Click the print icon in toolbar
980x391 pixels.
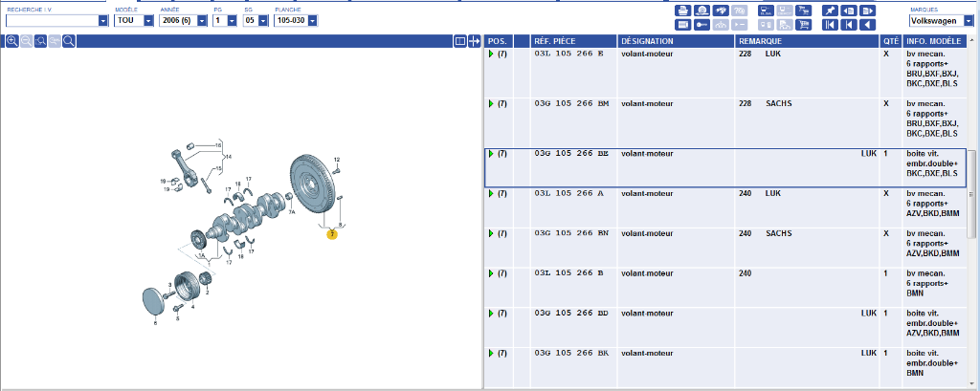point(683,11)
